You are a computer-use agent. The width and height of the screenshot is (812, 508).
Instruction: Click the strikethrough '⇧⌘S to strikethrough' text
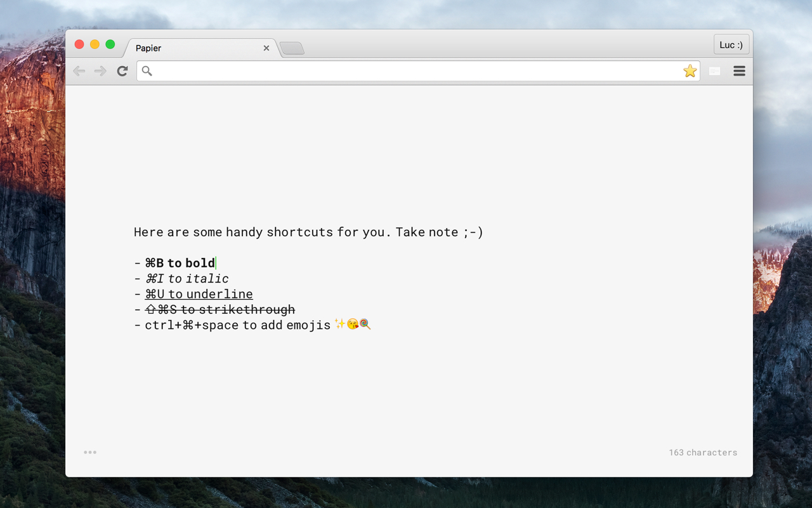coord(220,310)
